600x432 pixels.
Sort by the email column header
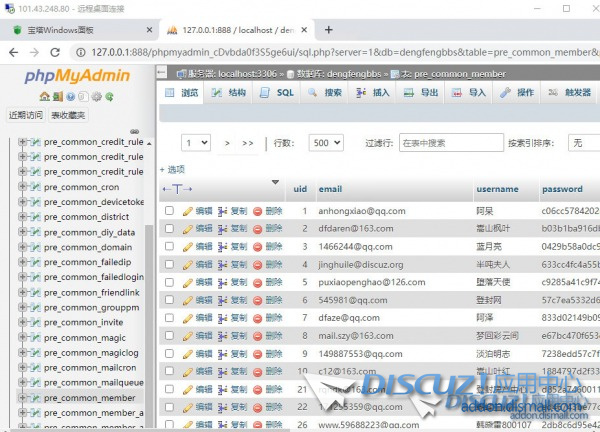click(330, 189)
